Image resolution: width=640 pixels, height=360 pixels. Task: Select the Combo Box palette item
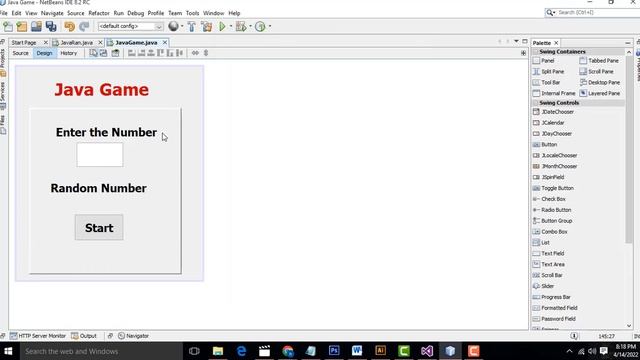550,232
